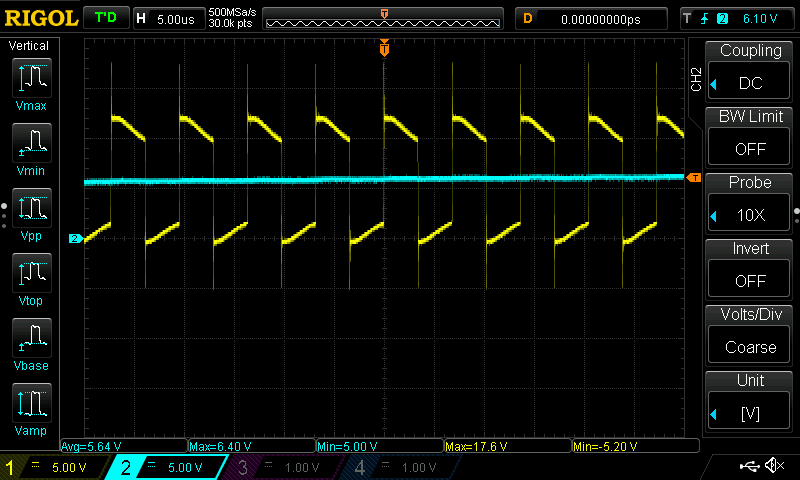Click the T'D trigger status indicator

[x=106, y=18]
